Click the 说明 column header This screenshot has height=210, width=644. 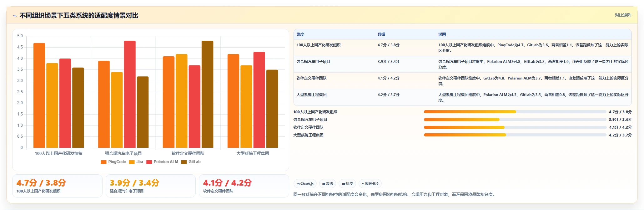point(442,34)
